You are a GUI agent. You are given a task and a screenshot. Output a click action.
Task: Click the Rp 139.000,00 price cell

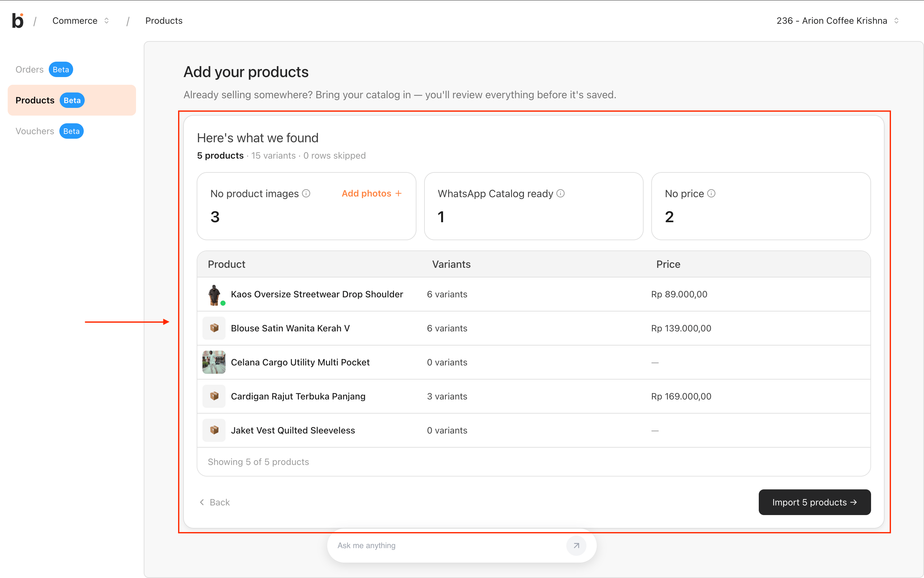tap(681, 328)
